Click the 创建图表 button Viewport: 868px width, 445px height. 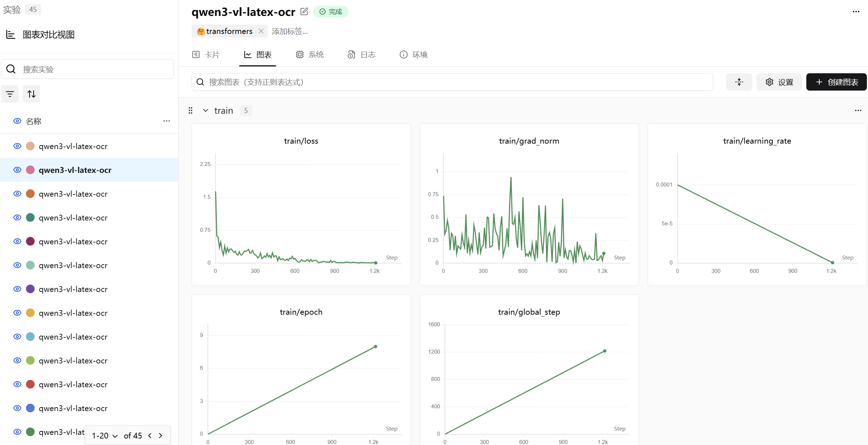pos(836,82)
